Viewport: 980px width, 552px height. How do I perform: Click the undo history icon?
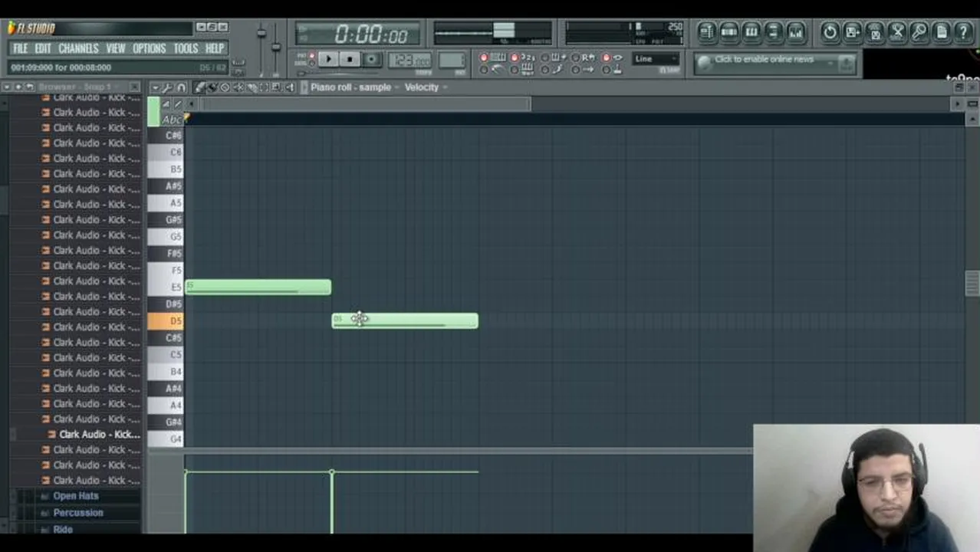pos(830,31)
